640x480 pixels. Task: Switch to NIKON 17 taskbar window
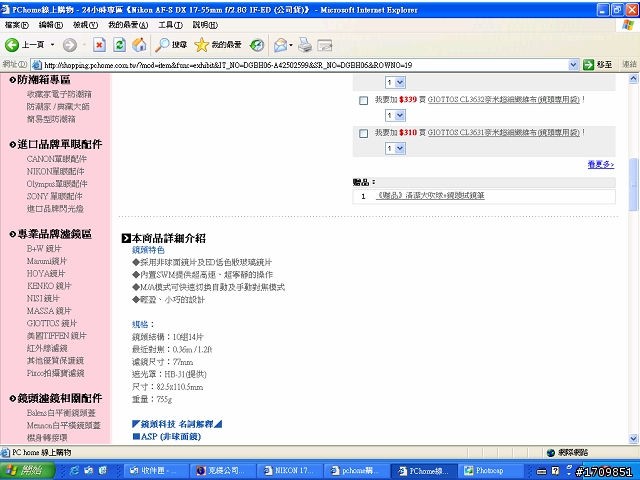coord(290,471)
